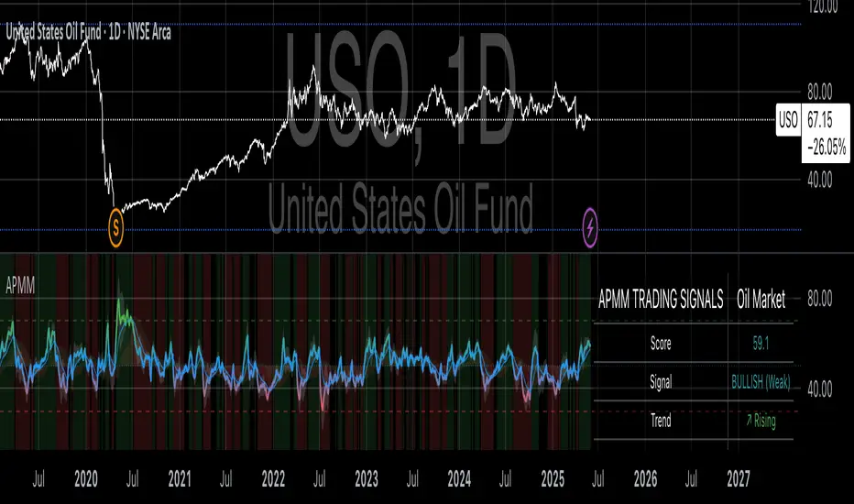Click the 'BULLISH (Weak)' signal value
The width and height of the screenshot is (854, 504).
coord(761,382)
